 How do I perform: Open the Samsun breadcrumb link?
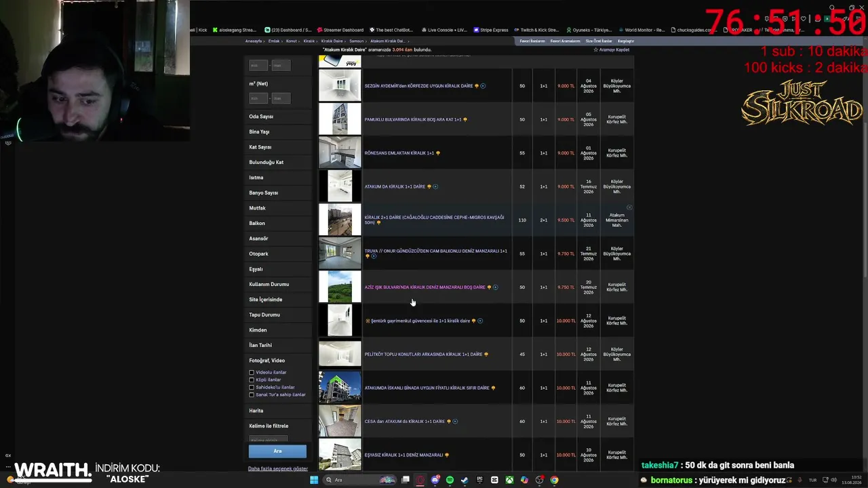pos(356,41)
